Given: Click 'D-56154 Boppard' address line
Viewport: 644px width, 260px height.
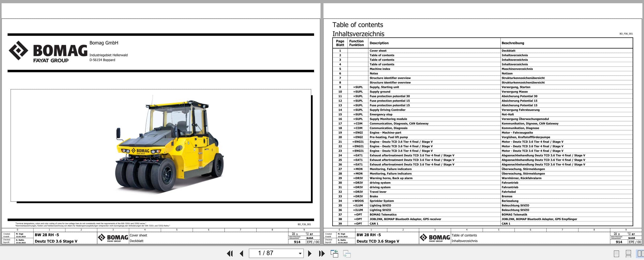Looking at the screenshot, I should [102, 60].
